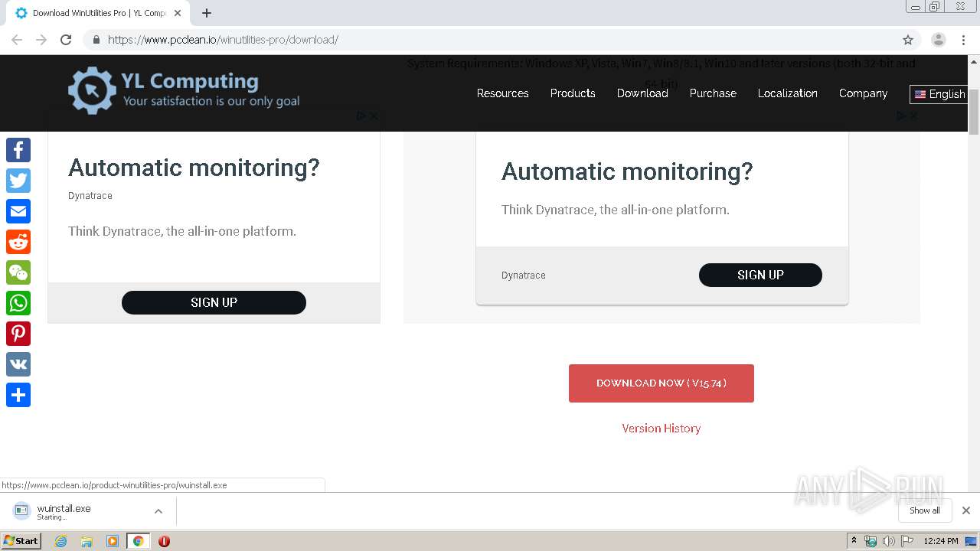Open the blue plus More sharing options
The image size is (980, 551).
[18, 395]
